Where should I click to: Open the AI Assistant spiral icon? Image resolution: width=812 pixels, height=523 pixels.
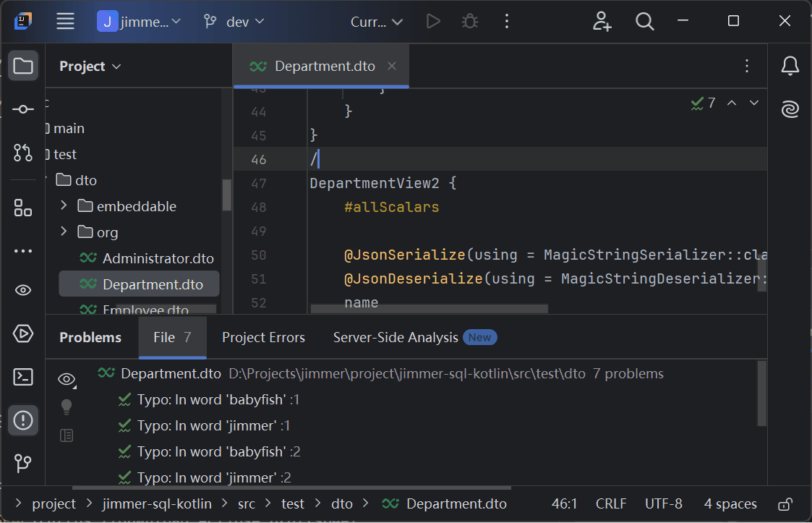[790, 109]
